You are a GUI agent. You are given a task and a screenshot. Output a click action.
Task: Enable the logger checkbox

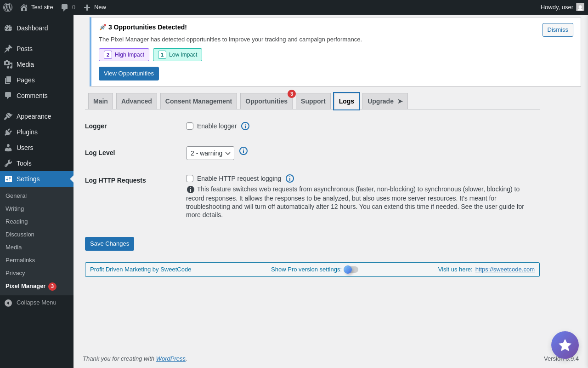[x=190, y=126]
